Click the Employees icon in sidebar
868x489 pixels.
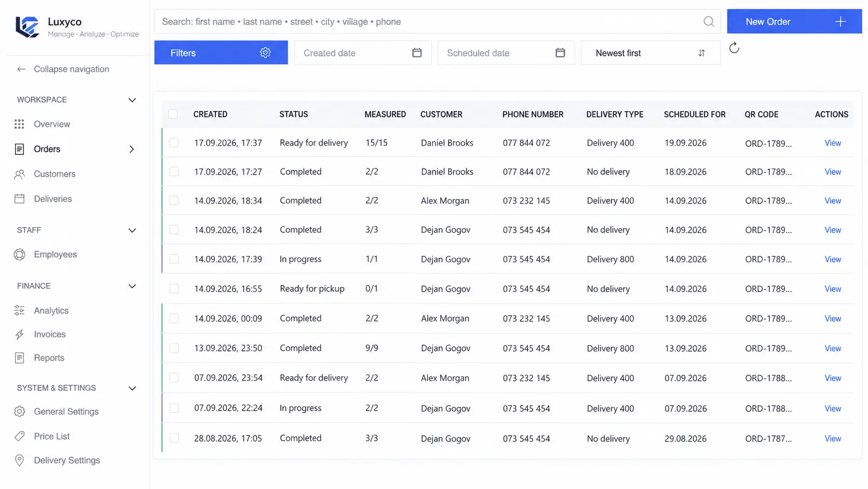pyautogui.click(x=19, y=254)
